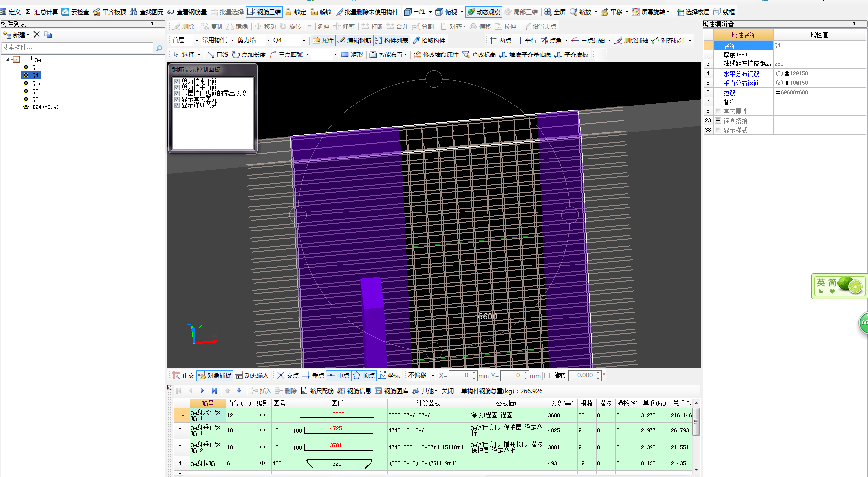Toggle the 显示详细公式 checkbox
Screen dimensions: 868x477
click(177, 105)
